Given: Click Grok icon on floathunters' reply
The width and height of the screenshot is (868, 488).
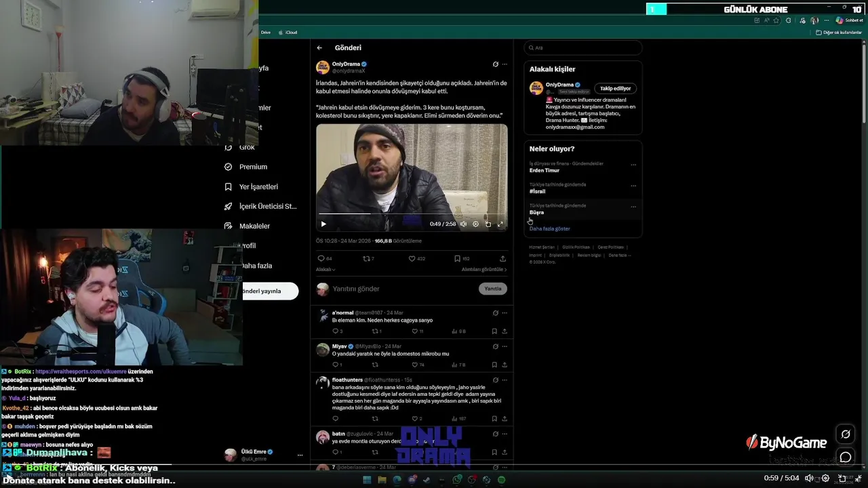Looking at the screenshot, I should 496,380.
